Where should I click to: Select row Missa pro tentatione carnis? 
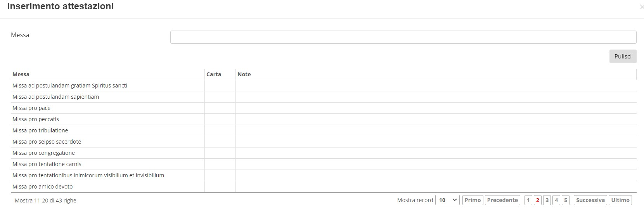pos(47,164)
